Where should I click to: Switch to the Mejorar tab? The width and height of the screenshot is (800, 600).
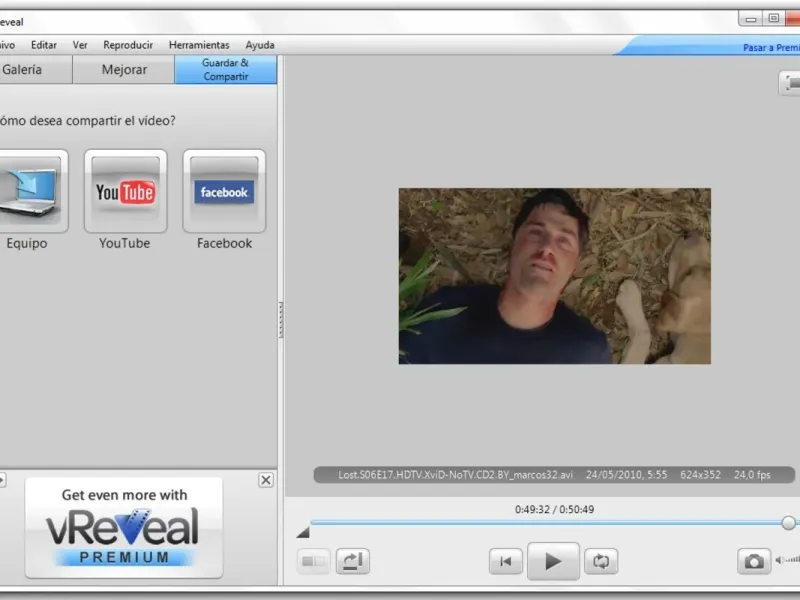tap(124, 69)
